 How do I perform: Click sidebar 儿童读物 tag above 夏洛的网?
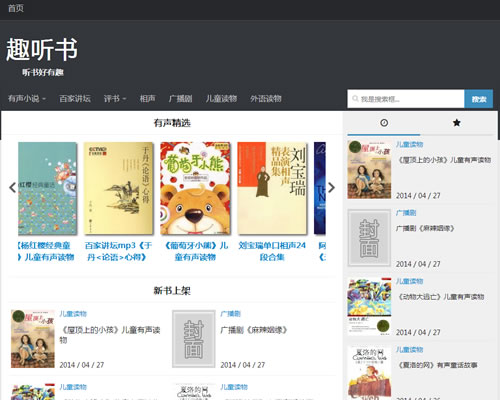(409, 349)
